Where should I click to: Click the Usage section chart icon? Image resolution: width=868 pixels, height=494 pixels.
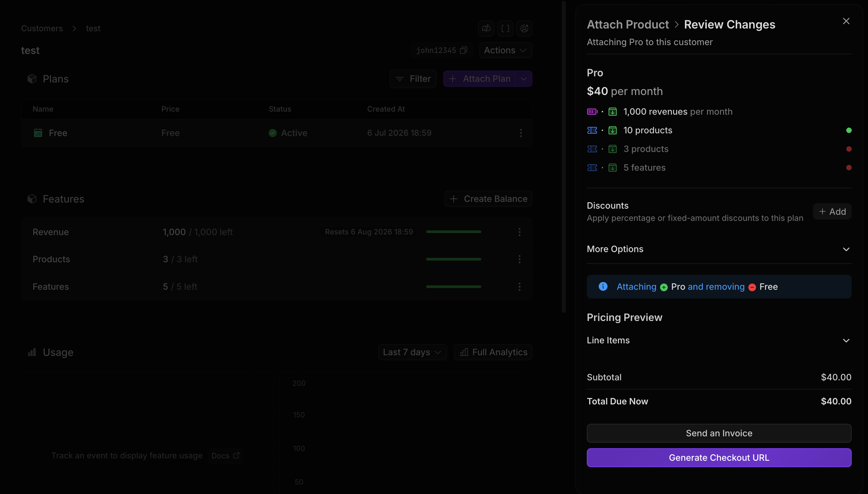click(32, 352)
